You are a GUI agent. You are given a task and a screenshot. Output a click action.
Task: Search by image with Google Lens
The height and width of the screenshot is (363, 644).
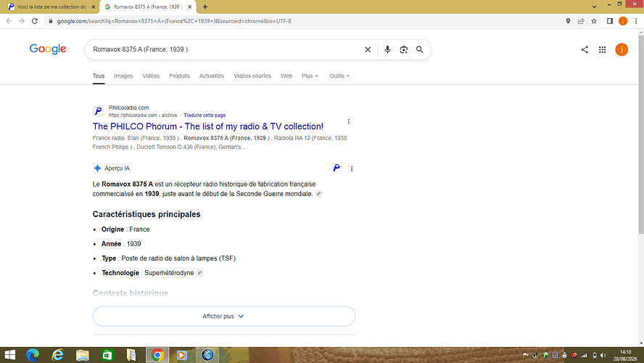(404, 49)
